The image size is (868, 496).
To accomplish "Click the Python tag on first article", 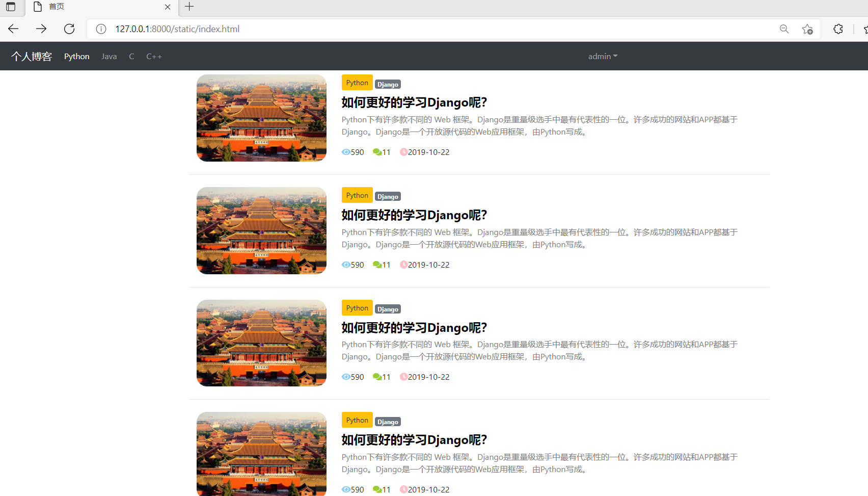I will coord(357,83).
